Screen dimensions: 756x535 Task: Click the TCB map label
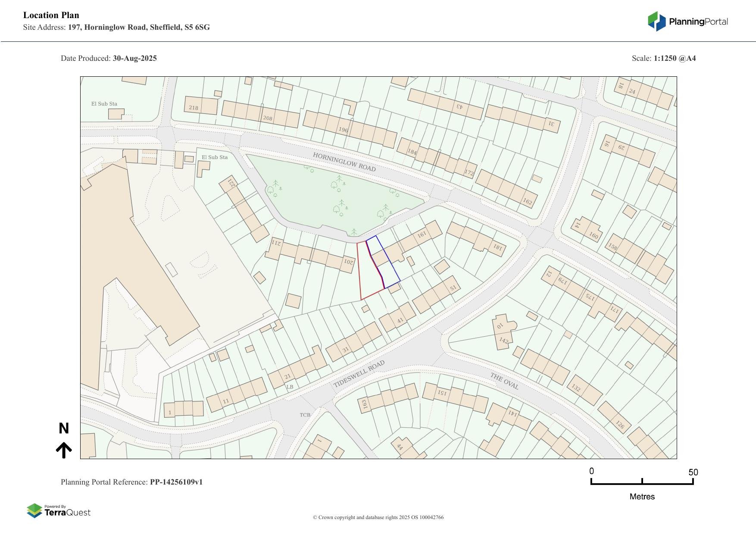(305, 415)
